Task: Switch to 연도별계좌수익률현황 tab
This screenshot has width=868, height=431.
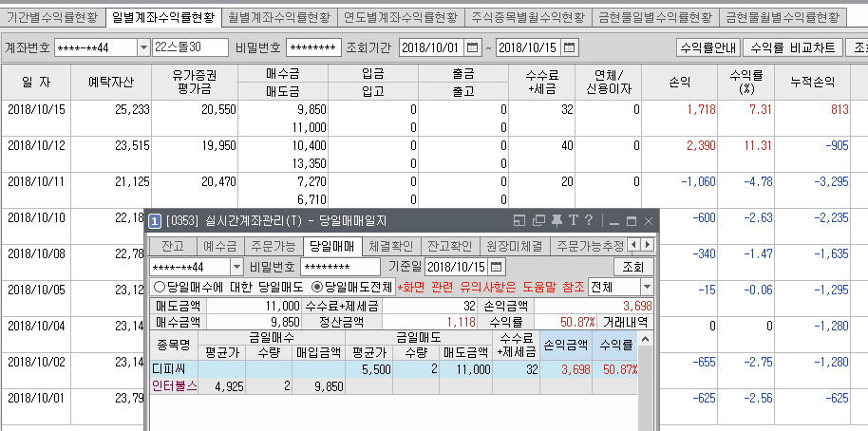Action: pyautogui.click(x=401, y=17)
